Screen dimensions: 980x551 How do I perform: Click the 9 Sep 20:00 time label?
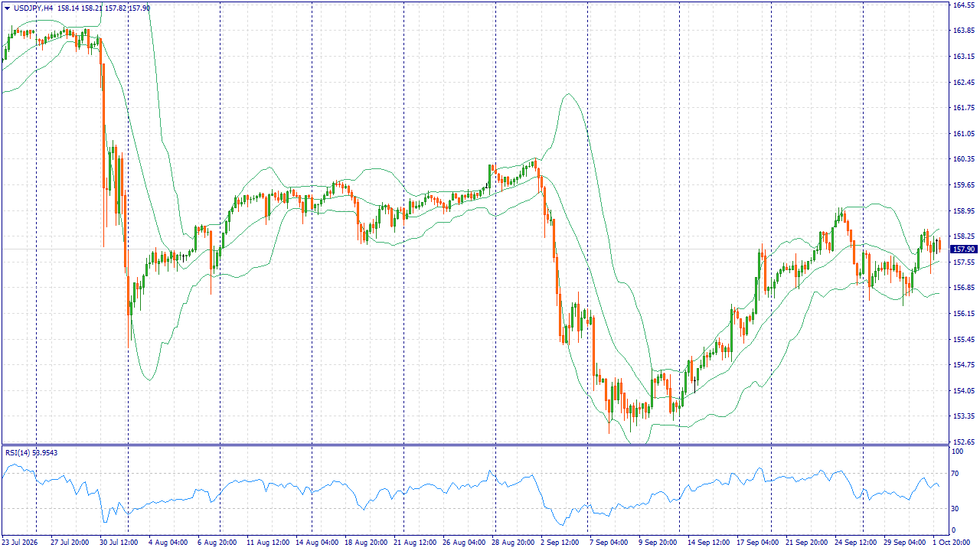(658, 543)
